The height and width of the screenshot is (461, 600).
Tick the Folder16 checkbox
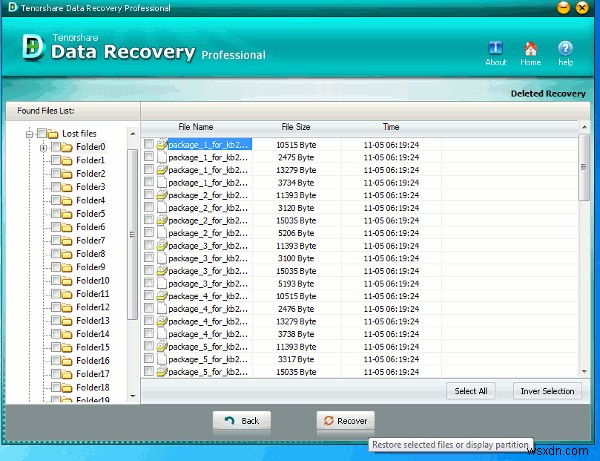tap(55, 360)
